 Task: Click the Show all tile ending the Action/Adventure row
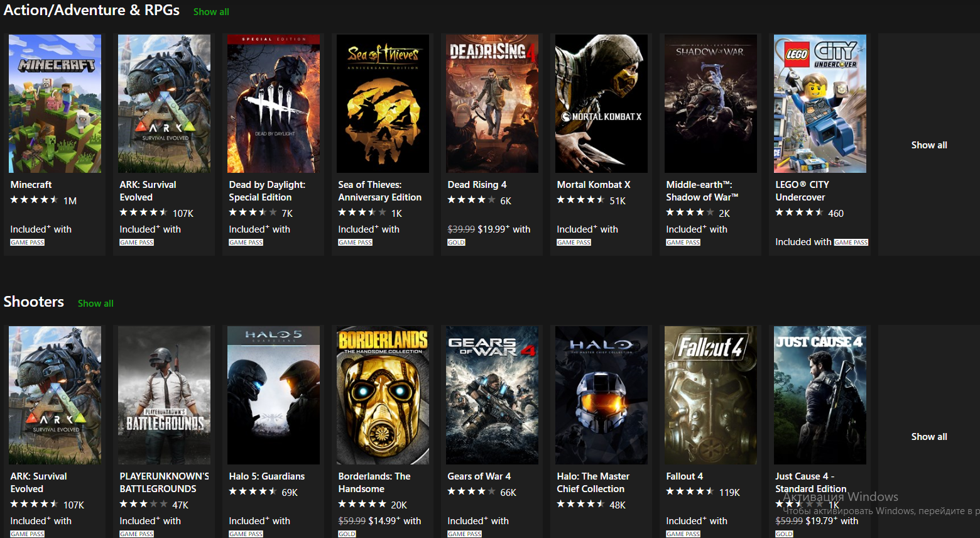pyautogui.click(x=929, y=145)
